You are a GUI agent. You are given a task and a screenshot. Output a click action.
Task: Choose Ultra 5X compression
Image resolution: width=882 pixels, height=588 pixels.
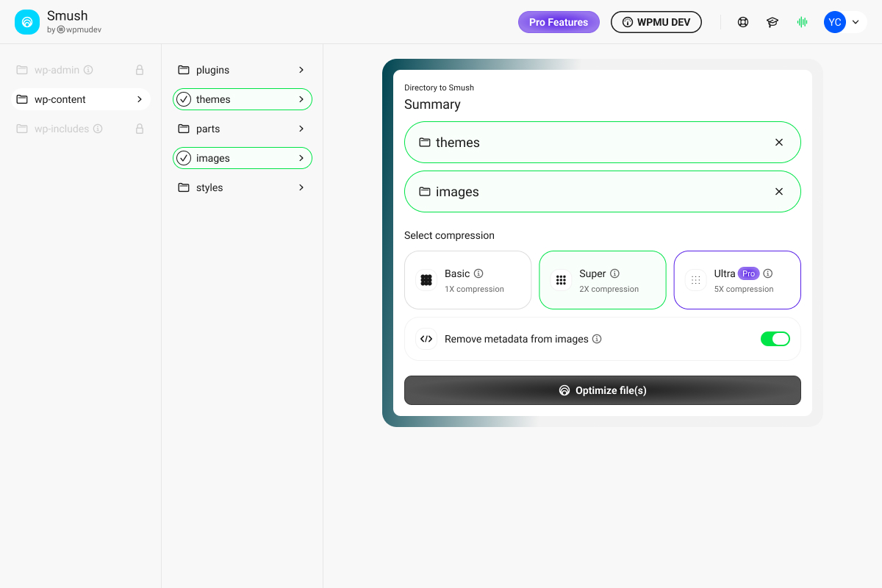pyautogui.click(x=737, y=280)
